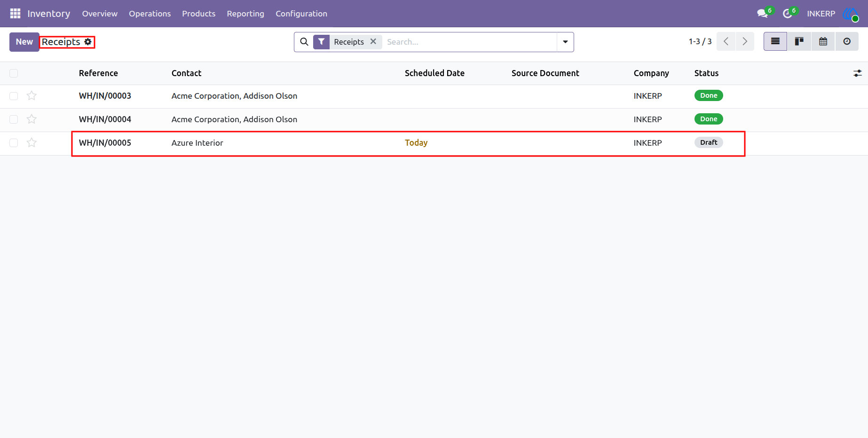Star the WH/IN/00005 receipt
Screen dimensions: 868x438
pyautogui.click(x=32, y=143)
